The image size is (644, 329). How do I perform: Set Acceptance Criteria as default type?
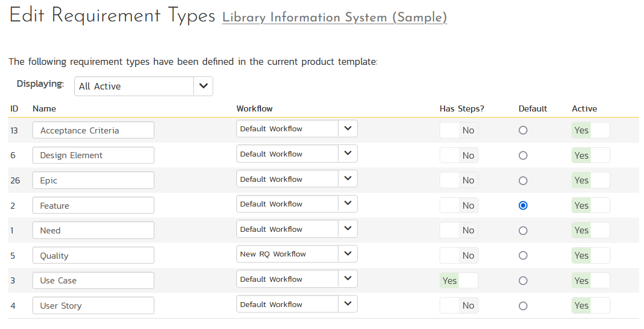coord(523,130)
